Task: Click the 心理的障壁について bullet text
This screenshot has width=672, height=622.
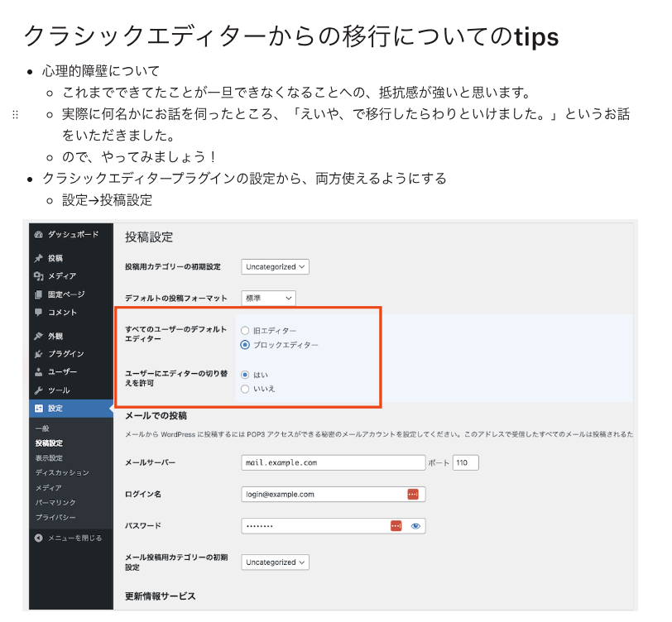Action: pos(101,70)
